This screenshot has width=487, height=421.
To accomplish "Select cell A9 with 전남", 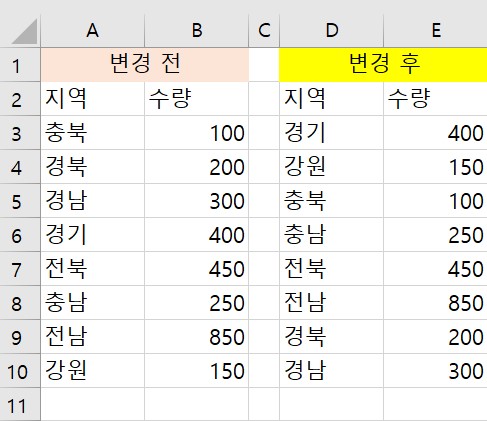I will pyautogui.click(x=93, y=337).
